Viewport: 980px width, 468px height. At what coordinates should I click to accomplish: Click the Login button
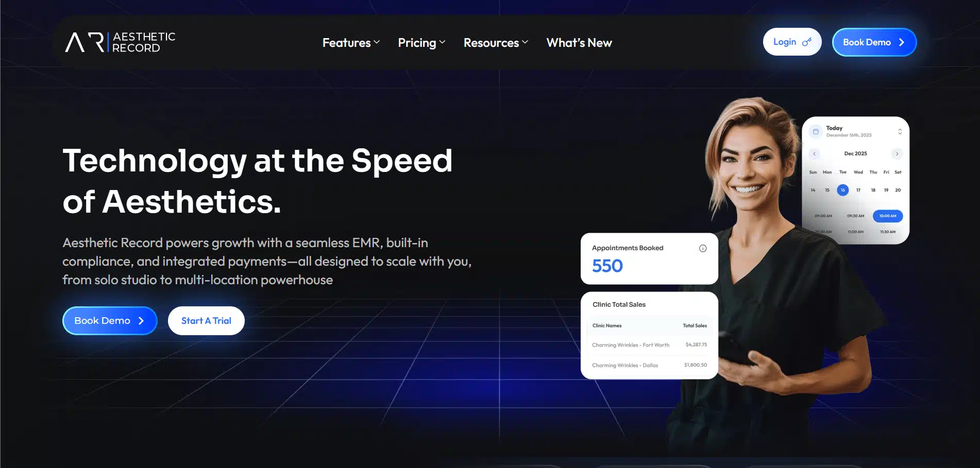(x=792, y=42)
